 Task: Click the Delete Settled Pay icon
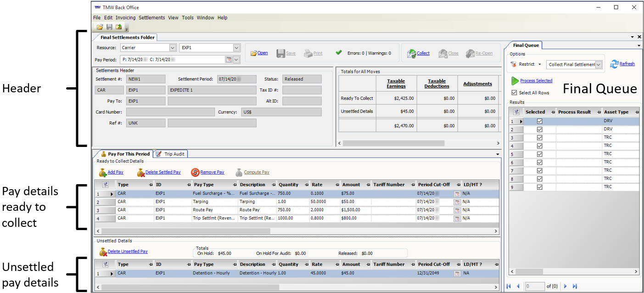pos(141,173)
